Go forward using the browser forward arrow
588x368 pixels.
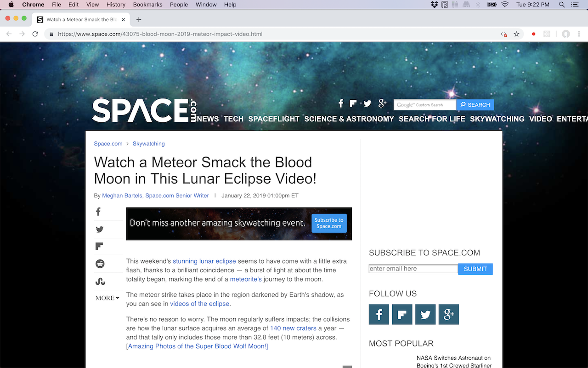click(x=22, y=34)
